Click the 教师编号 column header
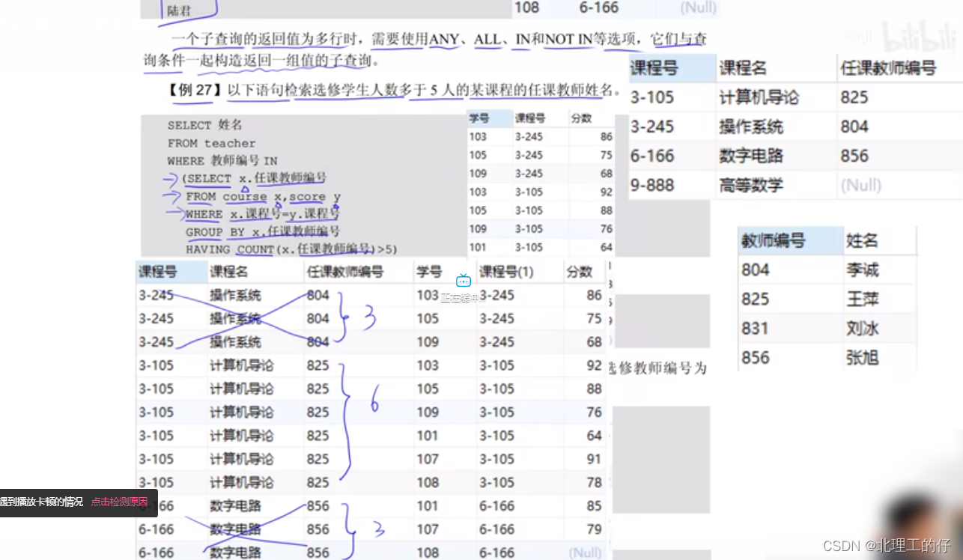Screen dimensions: 963x560 click(773, 241)
